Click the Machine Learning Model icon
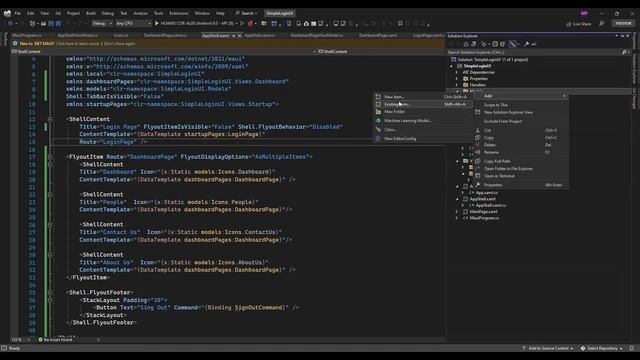Viewport: 640px width, 360px height. [378, 120]
